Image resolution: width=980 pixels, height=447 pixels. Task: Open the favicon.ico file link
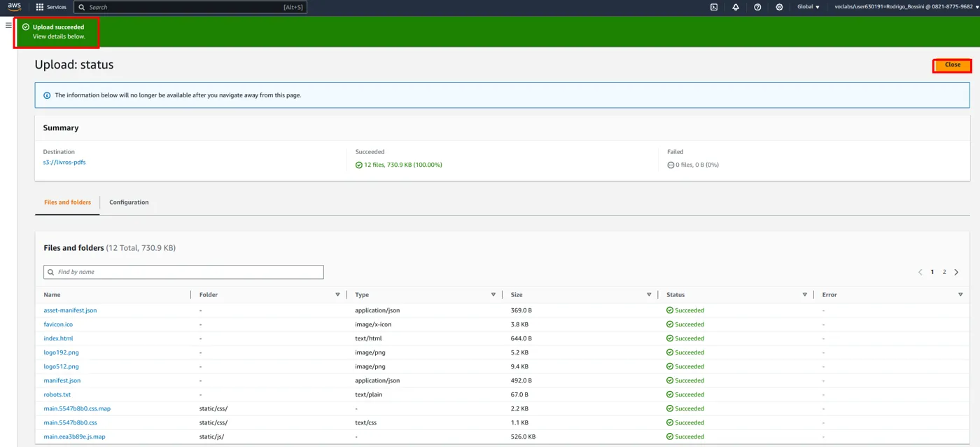(58, 324)
